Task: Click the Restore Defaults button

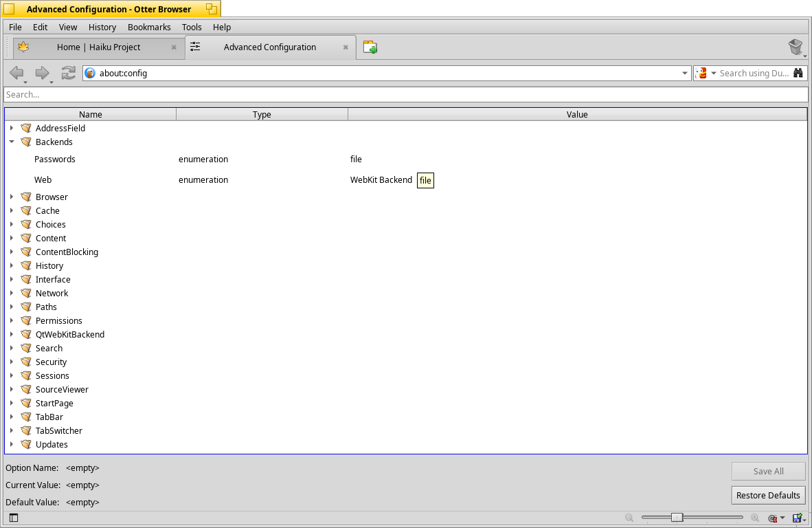Action: (769, 496)
